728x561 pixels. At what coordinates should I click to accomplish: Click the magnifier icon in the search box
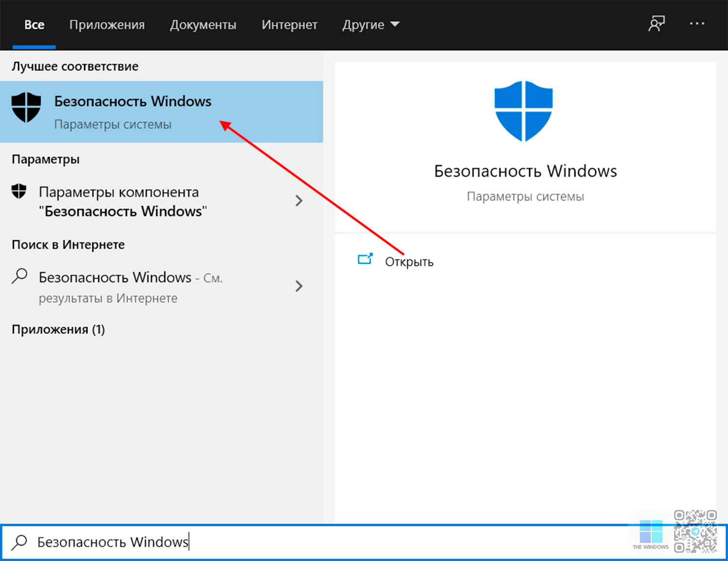(19, 542)
